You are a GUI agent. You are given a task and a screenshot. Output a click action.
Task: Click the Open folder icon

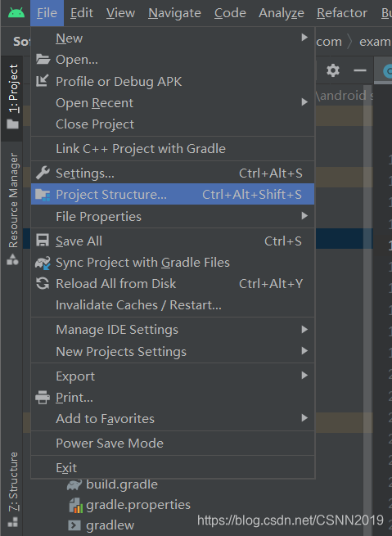(x=43, y=60)
